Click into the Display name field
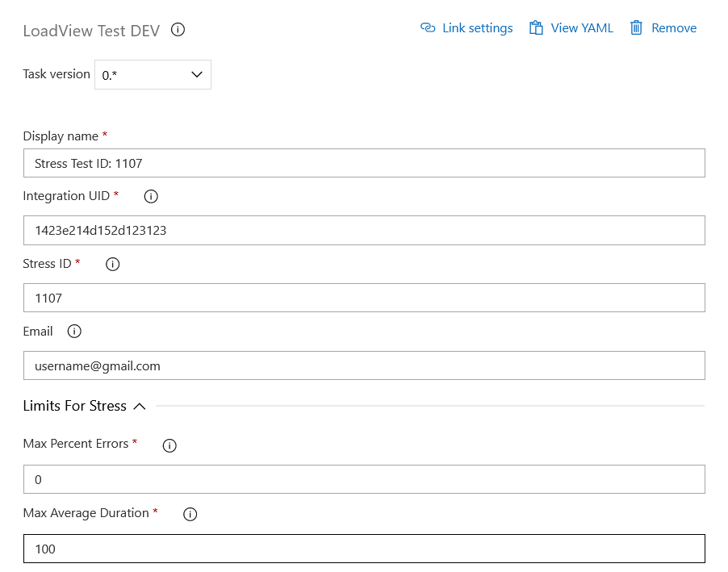This screenshot has width=728, height=572. click(x=364, y=163)
